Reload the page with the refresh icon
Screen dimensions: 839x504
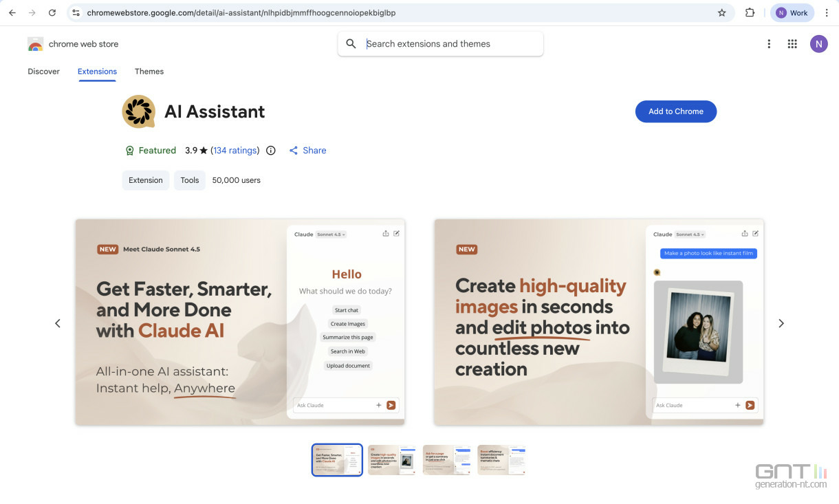(52, 12)
